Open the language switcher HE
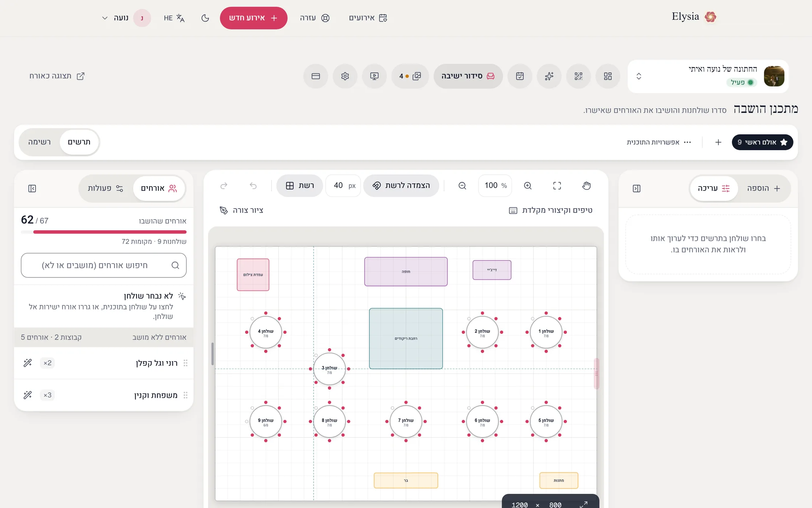The width and height of the screenshot is (812, 508). (x=174, y=18)
